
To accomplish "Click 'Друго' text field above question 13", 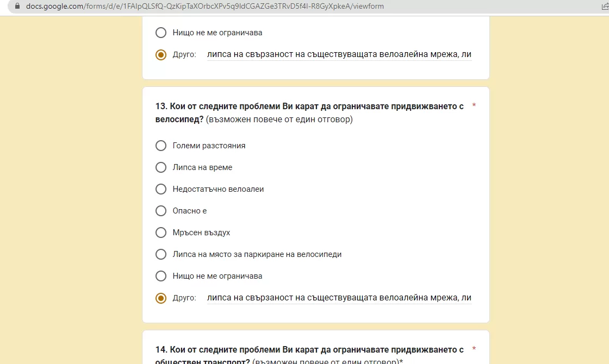I will pos(339,54).
